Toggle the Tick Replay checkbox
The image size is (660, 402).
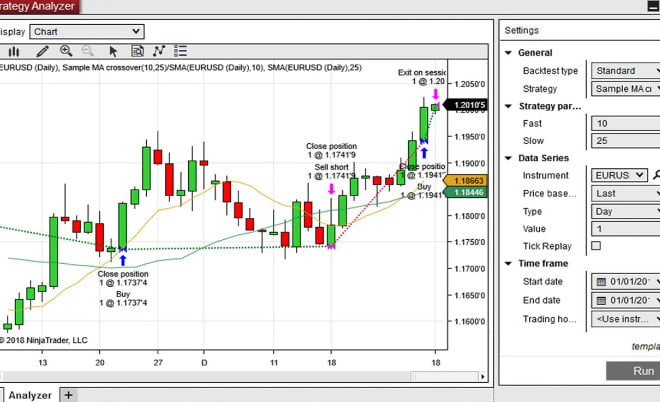(x=596, y=245)
